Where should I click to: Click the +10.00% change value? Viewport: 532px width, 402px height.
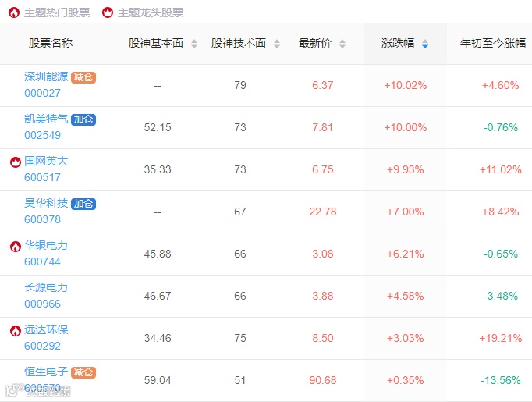pyautogui.click(x=406, y=127)
